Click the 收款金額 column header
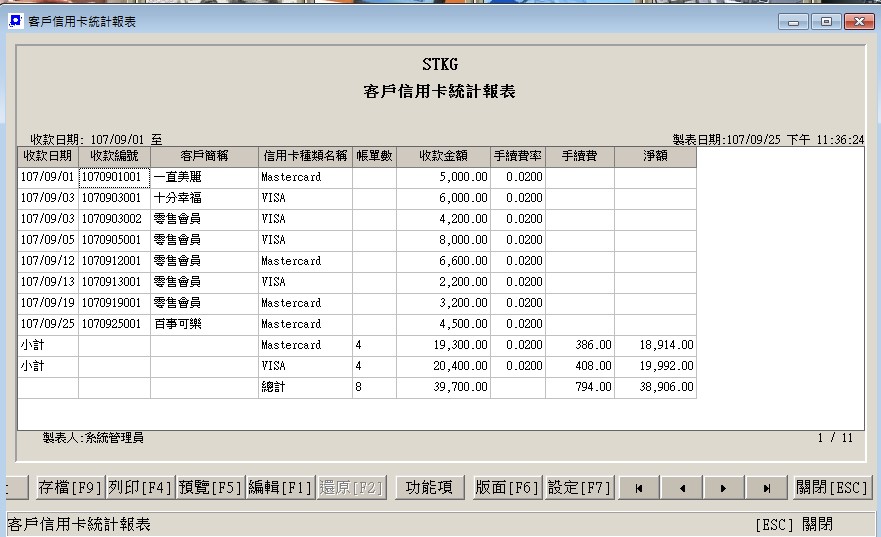Image resolution: width=881 pixels, height=537 pixels. (x=443, y=156)
